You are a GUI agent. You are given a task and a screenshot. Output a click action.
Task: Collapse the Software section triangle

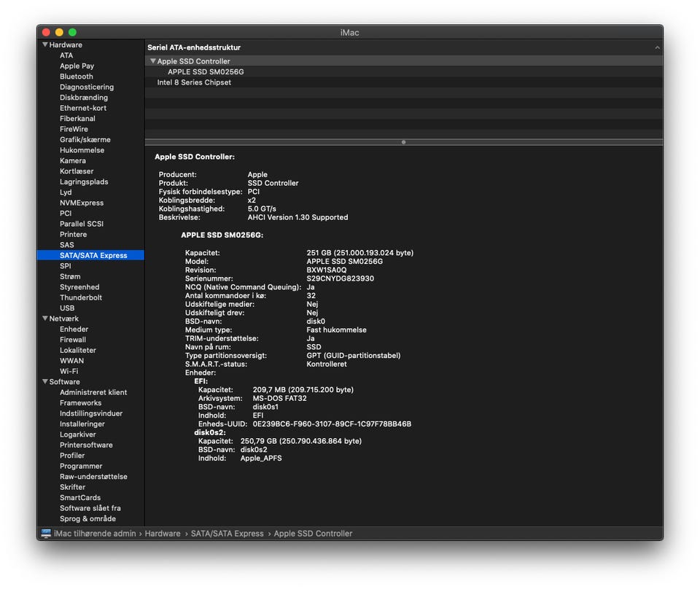pos(45,382)
